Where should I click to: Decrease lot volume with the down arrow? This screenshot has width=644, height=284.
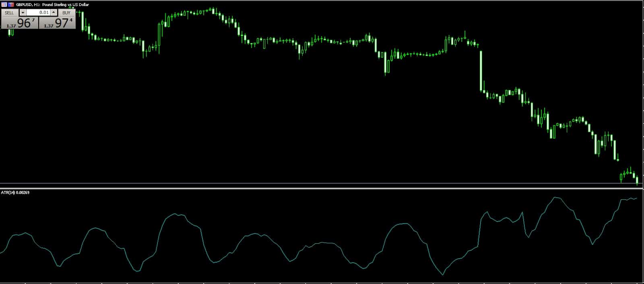23,13
